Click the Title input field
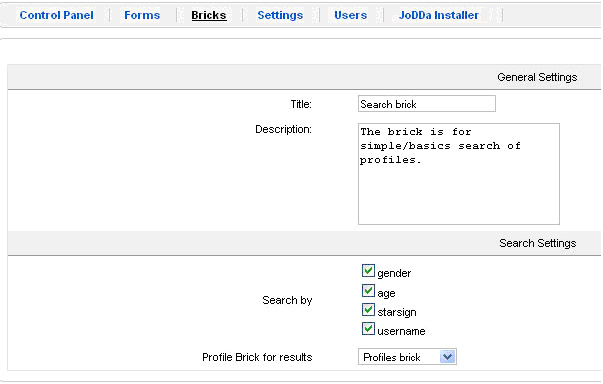The width and height of the screenshot is (603, 384). pyautogui.click(x=427, y=104)
